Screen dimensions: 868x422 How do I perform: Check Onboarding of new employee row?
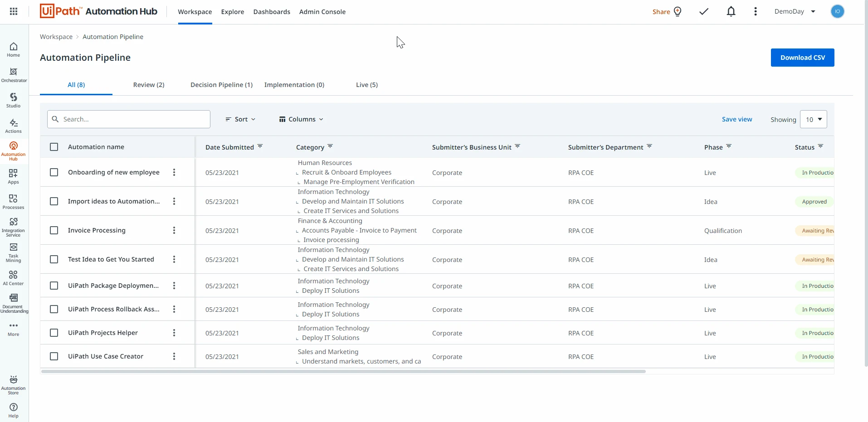pos(54,172)
